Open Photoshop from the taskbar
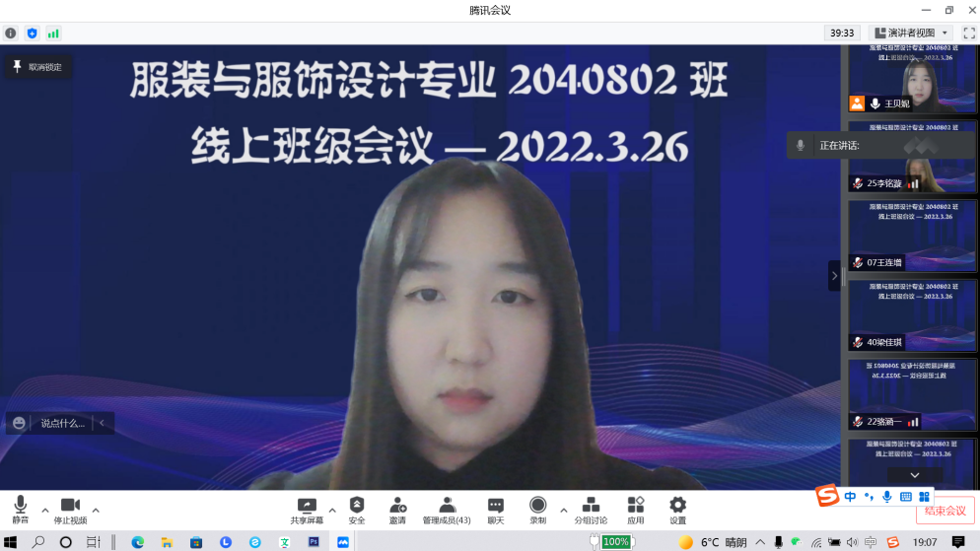980x551 pixels. [314, 541]
